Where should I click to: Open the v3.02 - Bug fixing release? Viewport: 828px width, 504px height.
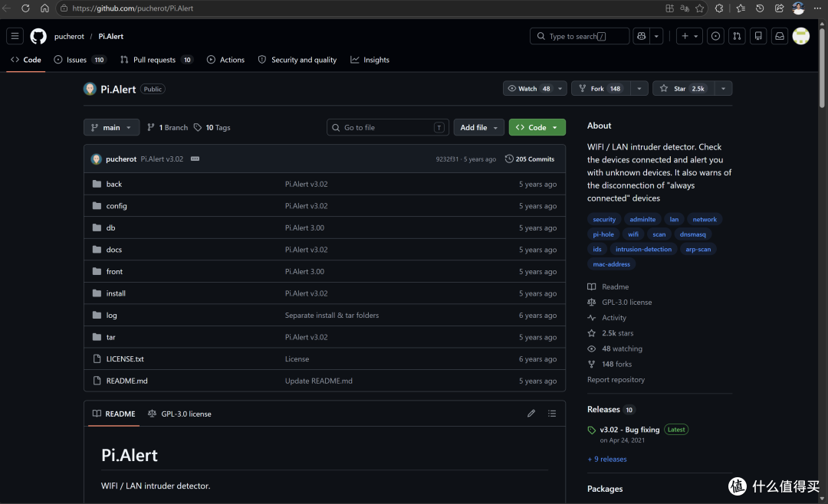click(x=629, y=430)
